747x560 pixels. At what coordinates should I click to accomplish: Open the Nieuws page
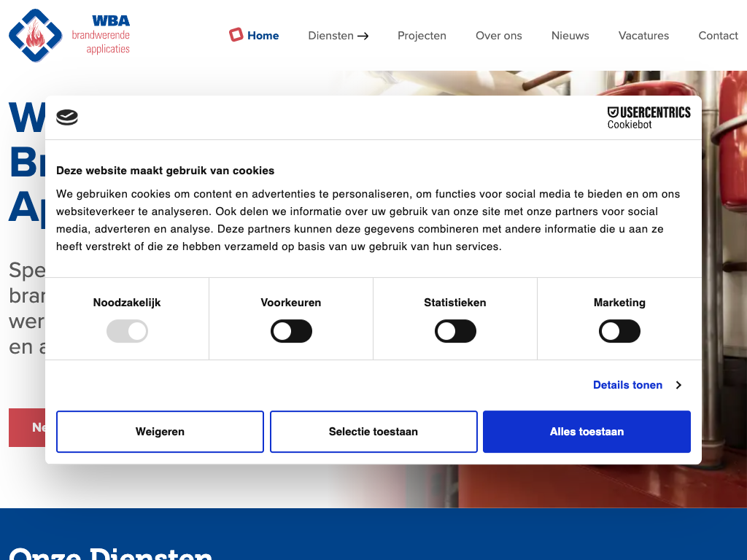pos(570,36)
